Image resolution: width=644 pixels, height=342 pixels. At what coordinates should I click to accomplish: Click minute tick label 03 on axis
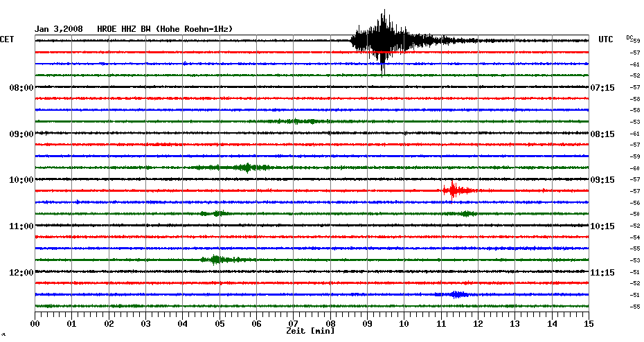tap(146, 324)
